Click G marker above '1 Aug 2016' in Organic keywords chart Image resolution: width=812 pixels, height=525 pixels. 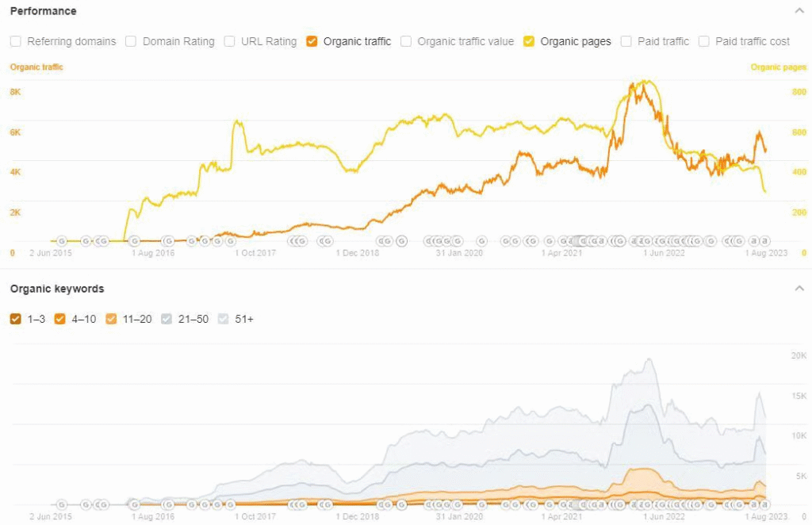[x=168, y=504]
